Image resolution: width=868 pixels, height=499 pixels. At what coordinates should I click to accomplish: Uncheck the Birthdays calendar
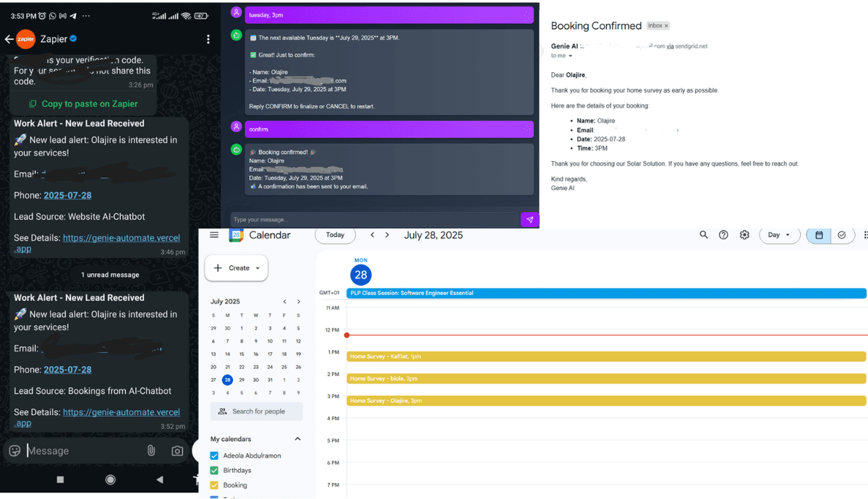tap(213, 470)
